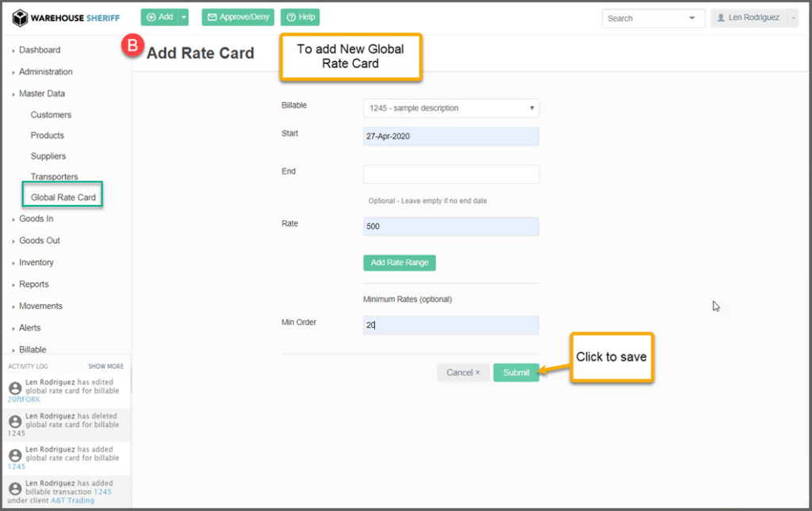The height and width of the screenshot is (511, 812).
Task: Expand the Administration menu section
Action: pos(45,71)
